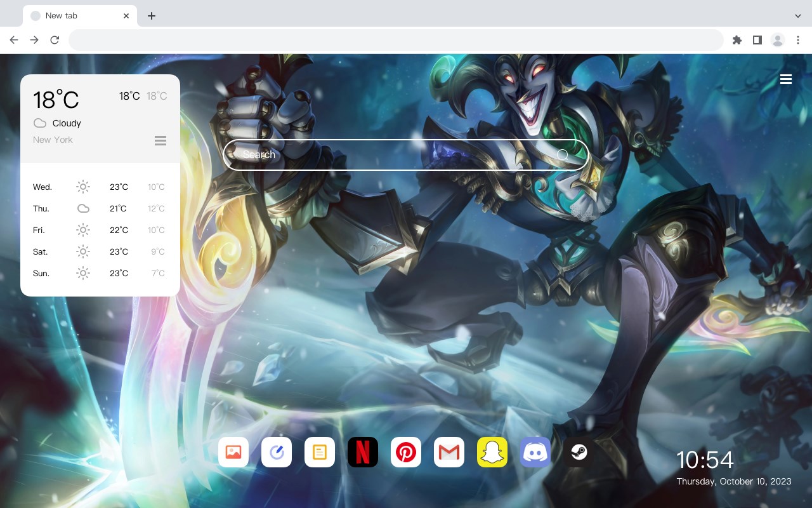Select the New tab tab
Viewport: 812px width, 508px height.
[80, 16]
